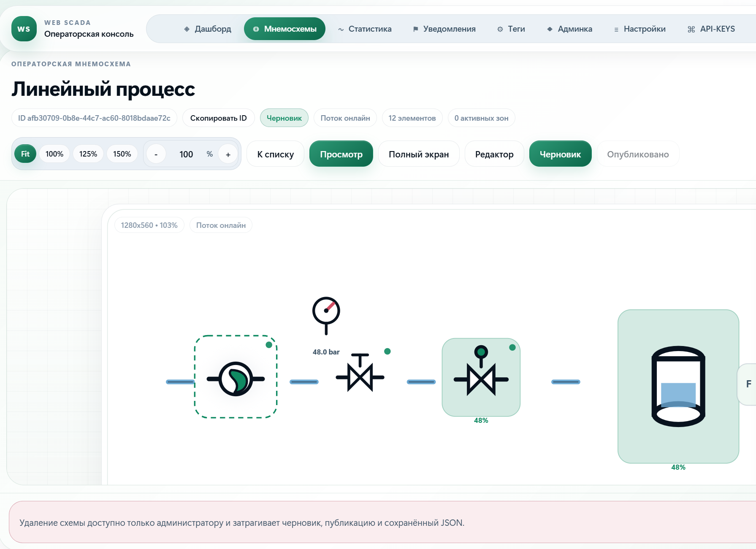The image size is (756, 549).
Task: Click the zoom percentage input field
Action: pyautogui.click(x=186, y=154)
